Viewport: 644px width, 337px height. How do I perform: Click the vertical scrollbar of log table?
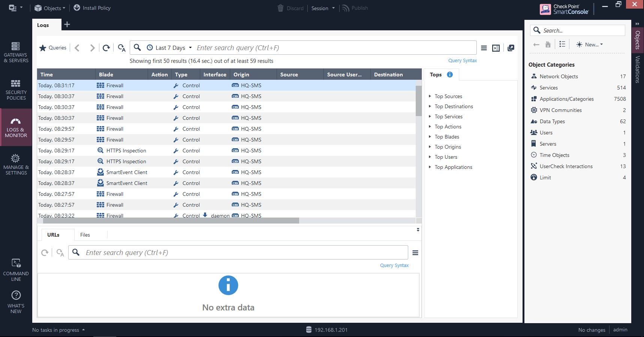tap(419, 101)
